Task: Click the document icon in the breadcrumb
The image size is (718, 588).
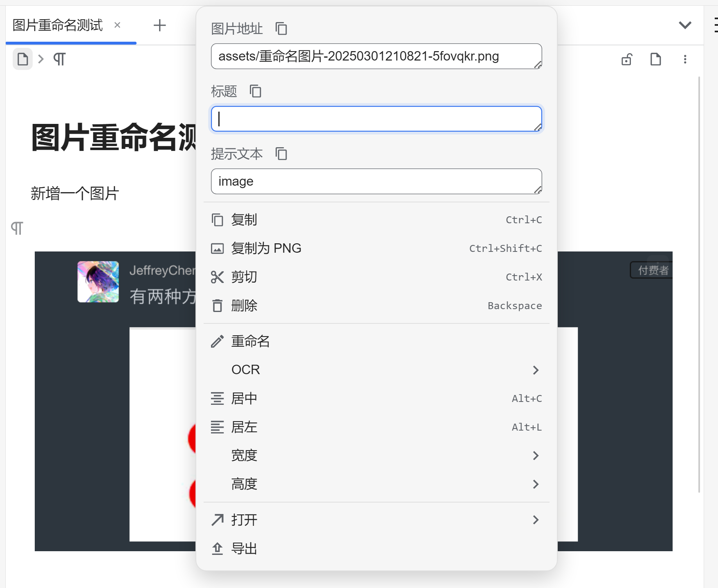Action: [23, 59]
